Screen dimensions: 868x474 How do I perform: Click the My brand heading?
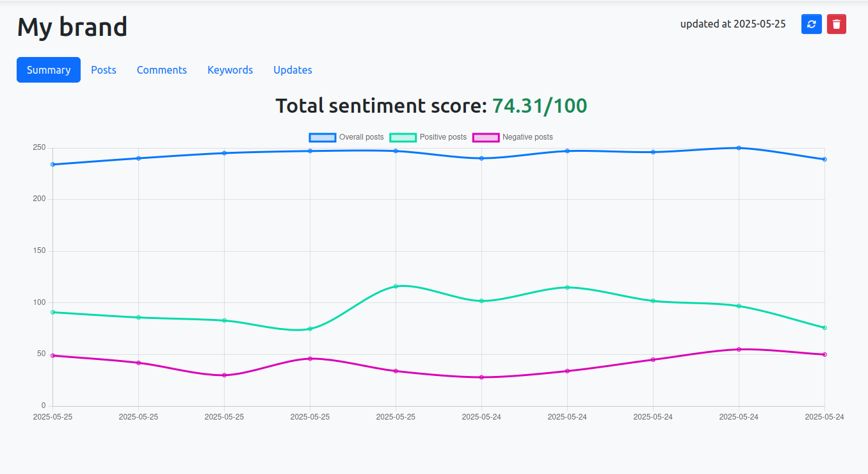click(72, 26)
